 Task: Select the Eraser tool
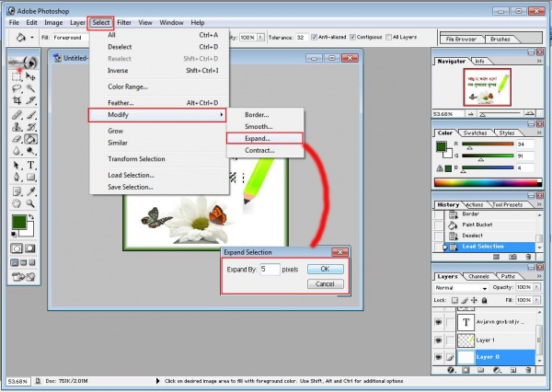[x=17, y=139]
